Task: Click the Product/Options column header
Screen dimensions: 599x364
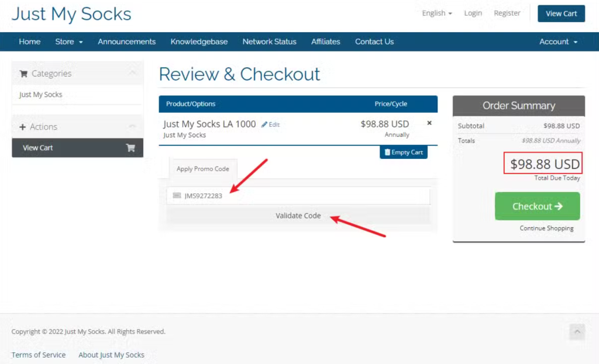Action: tap(191, 104)
